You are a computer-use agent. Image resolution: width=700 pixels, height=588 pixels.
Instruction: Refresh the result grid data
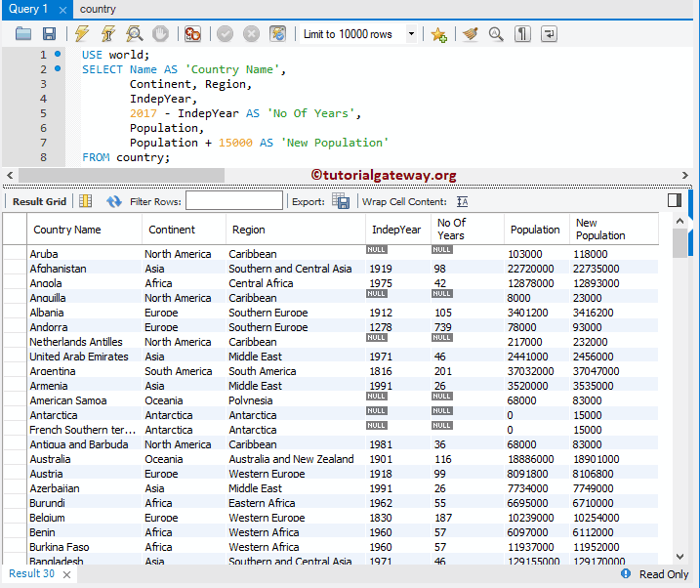[114, 201]
